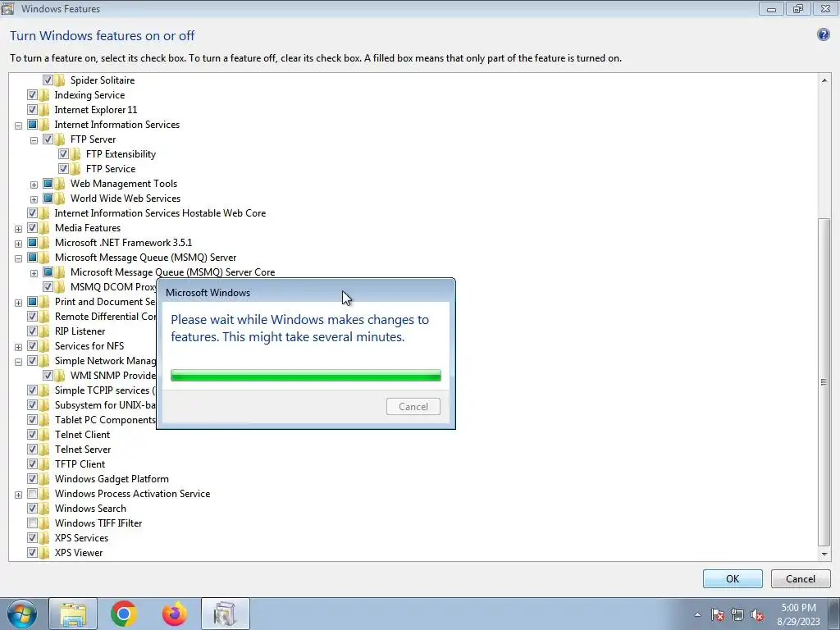
Task: Click Cancel in the progress dialog
Action: 413,407
